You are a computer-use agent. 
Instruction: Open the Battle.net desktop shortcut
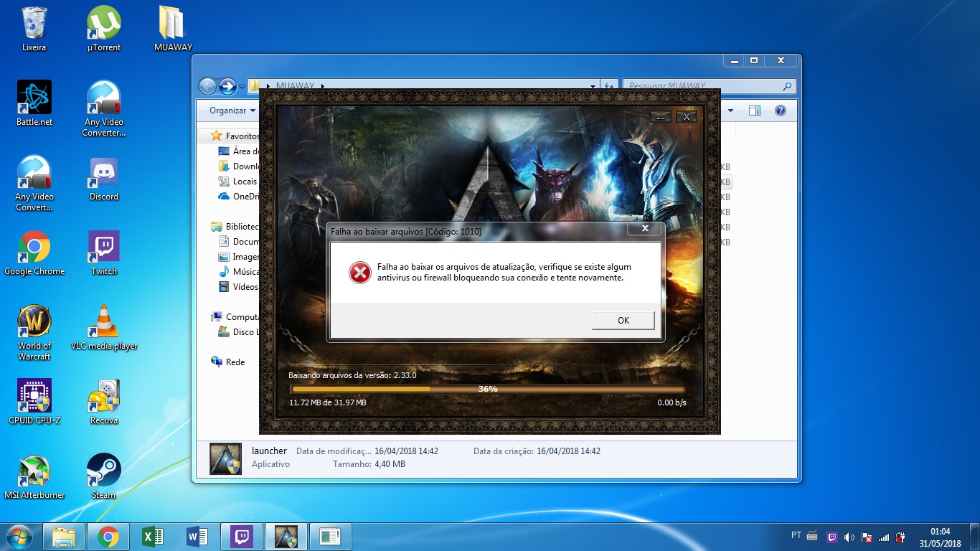[x=34, y=103]
